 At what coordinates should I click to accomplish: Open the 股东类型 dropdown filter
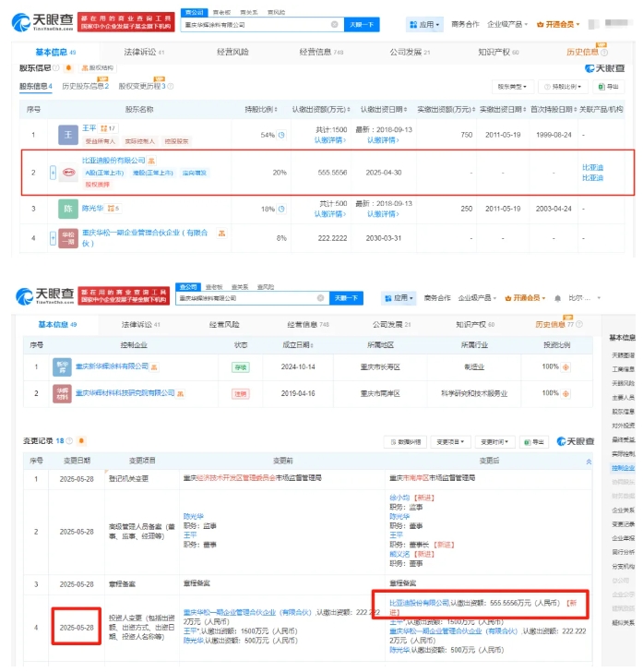coord(513,86)
